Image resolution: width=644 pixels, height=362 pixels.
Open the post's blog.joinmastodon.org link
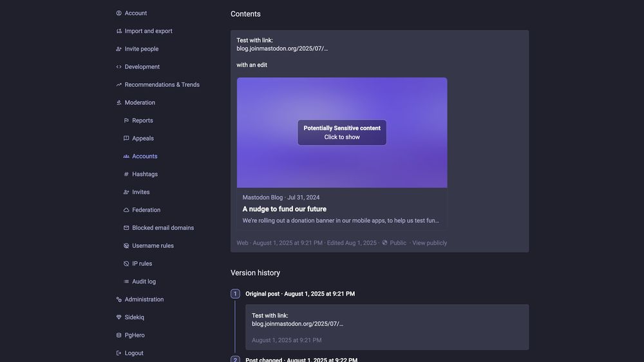282,48
